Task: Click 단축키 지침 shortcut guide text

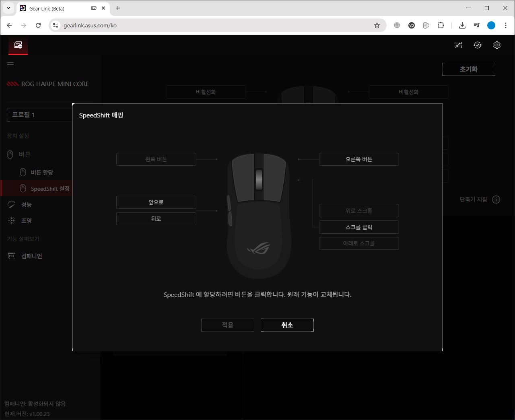Action: pos(473,200)
